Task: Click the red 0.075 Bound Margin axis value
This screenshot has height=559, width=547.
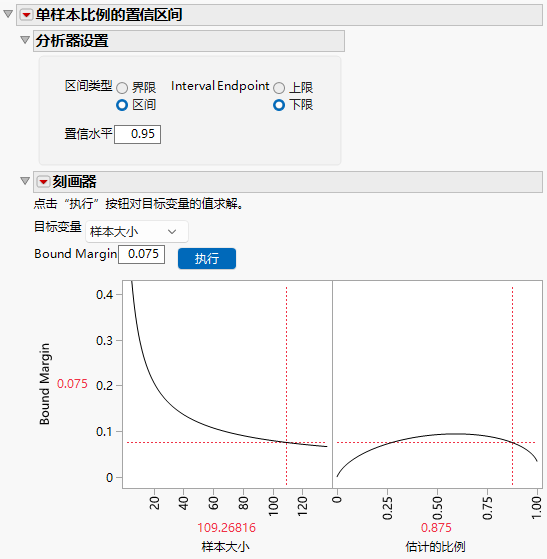Action: point(72,384)
